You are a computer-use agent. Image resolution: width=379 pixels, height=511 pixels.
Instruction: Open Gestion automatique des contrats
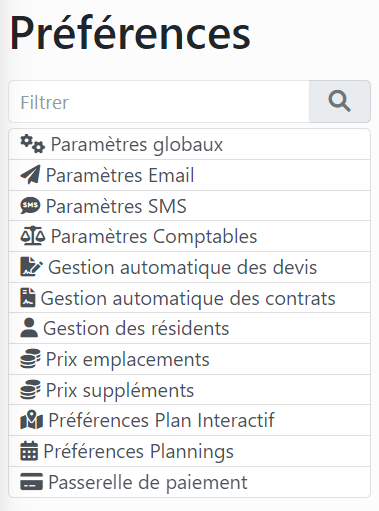tap(189, 298)
